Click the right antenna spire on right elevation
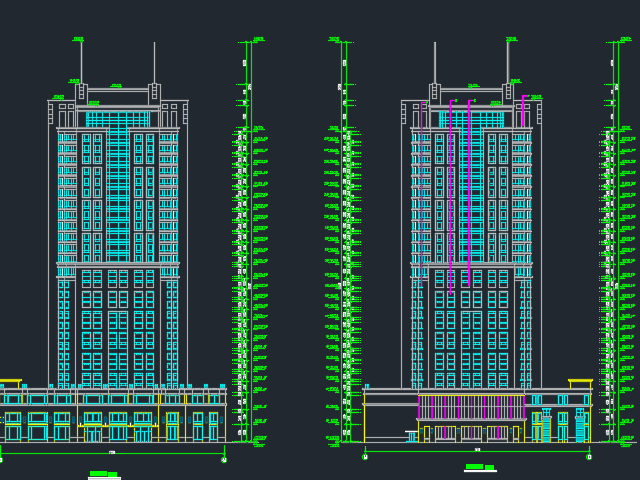Screen dimensions: 640x480 click(507, 62)
